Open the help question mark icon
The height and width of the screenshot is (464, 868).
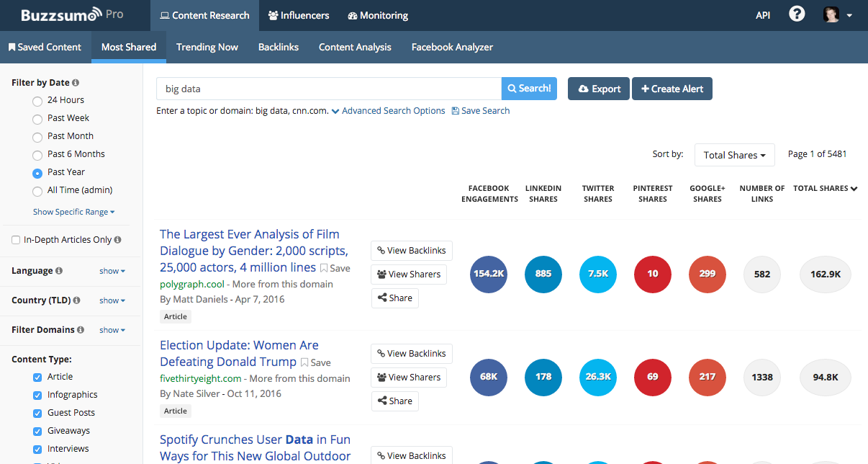[797, 14]
